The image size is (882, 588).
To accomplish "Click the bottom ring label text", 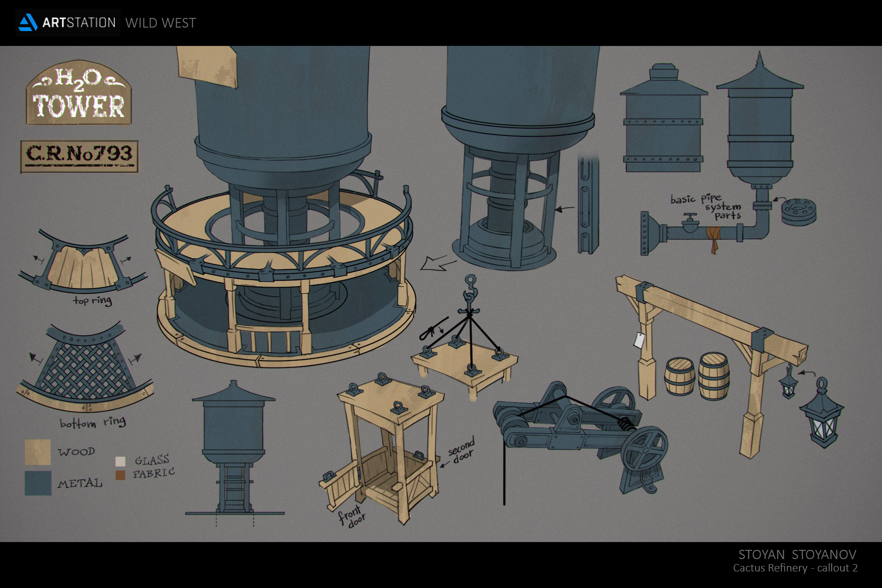I will (x=92, y=422).
